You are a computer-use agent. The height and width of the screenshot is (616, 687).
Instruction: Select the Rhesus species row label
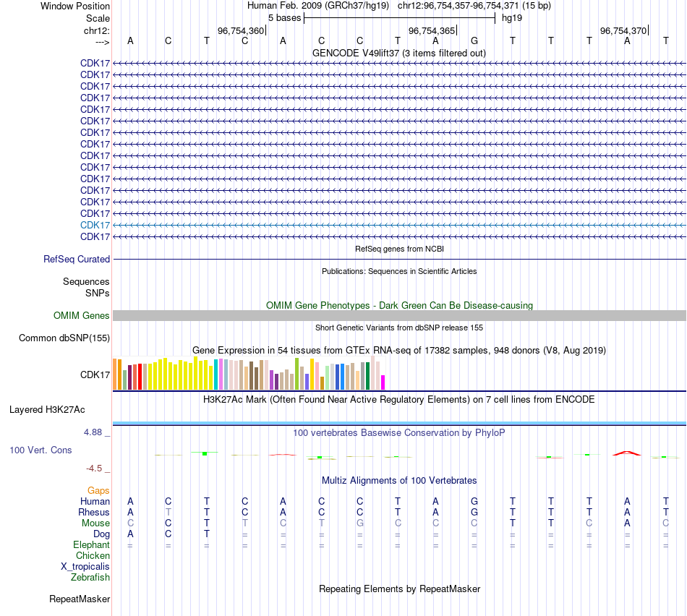click(94, 513)
